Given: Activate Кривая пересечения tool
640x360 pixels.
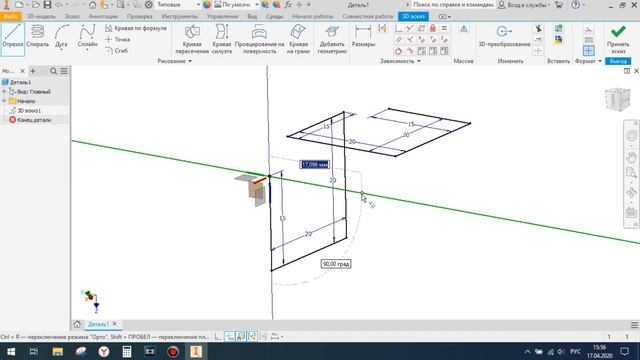Looking at the screenshot, I should point(192,39).
